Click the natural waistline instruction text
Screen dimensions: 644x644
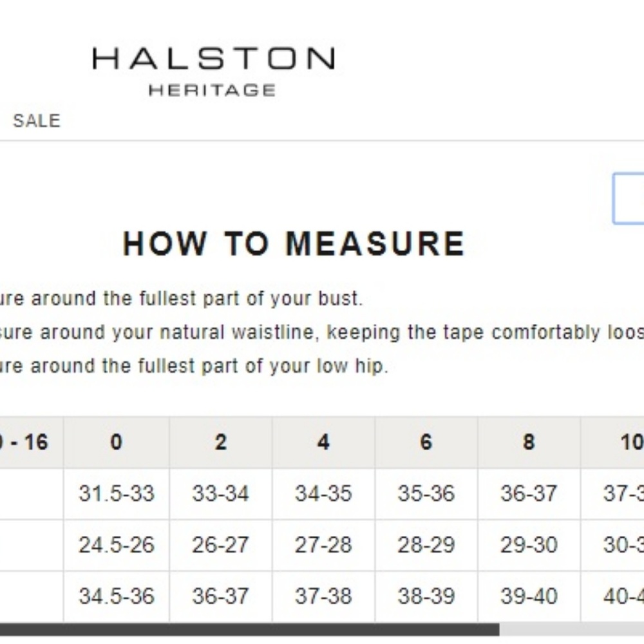pos(322,332)
